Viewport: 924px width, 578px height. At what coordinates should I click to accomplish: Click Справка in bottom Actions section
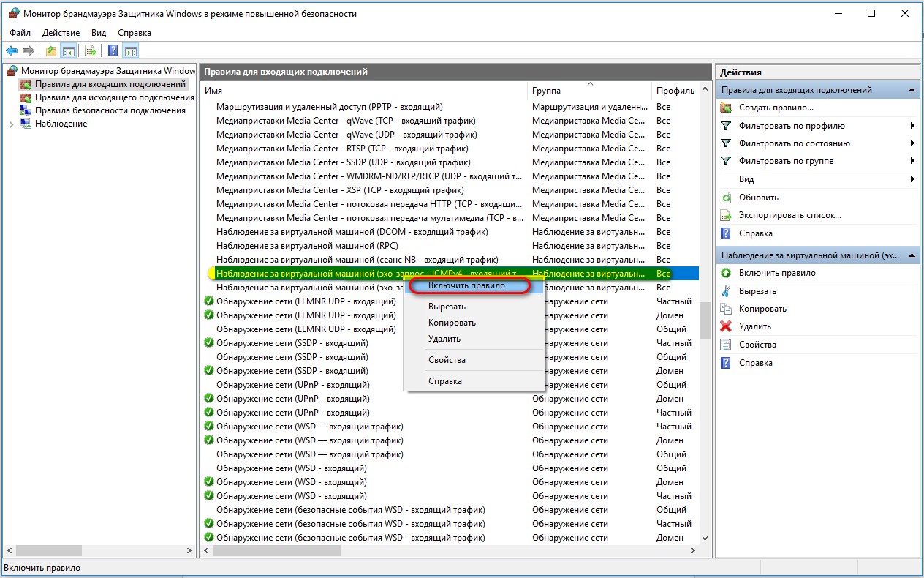[x=756, y=363]
